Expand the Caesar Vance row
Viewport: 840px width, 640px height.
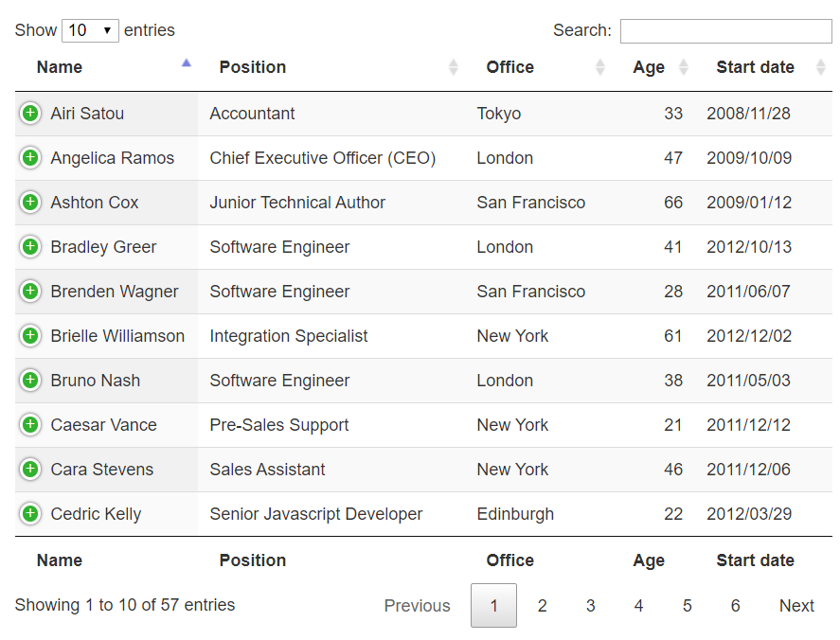[30, 425]
